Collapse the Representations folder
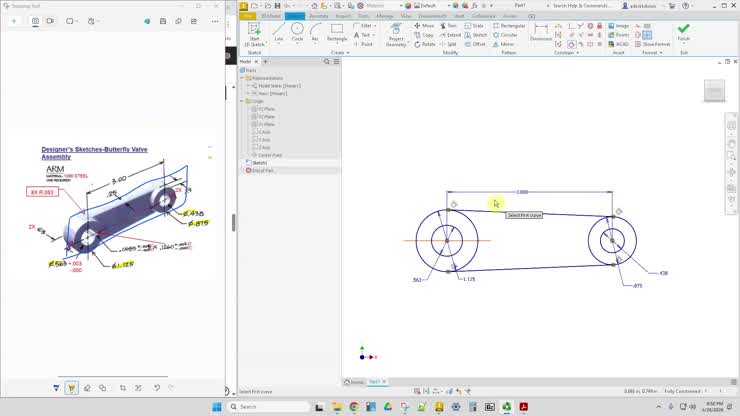Viewport: 740px width, 416px height. (x=243, y=78)
